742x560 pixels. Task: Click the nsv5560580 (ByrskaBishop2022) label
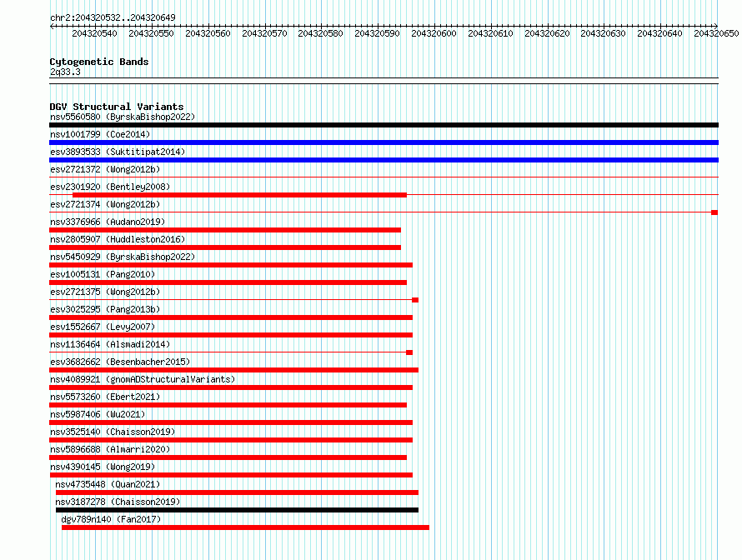(x=123, y=117)
